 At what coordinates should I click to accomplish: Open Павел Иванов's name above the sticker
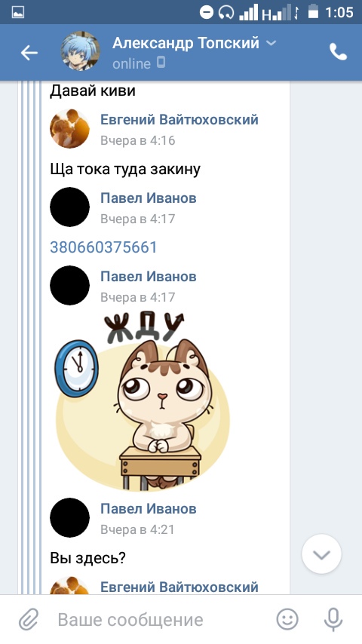tap(149, 277)
